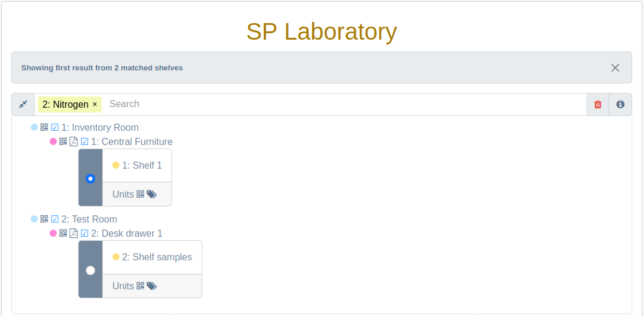The image size is (644, 316).
Task: Open PDF icon for Central Furniture
Action: tap(73, 142)
